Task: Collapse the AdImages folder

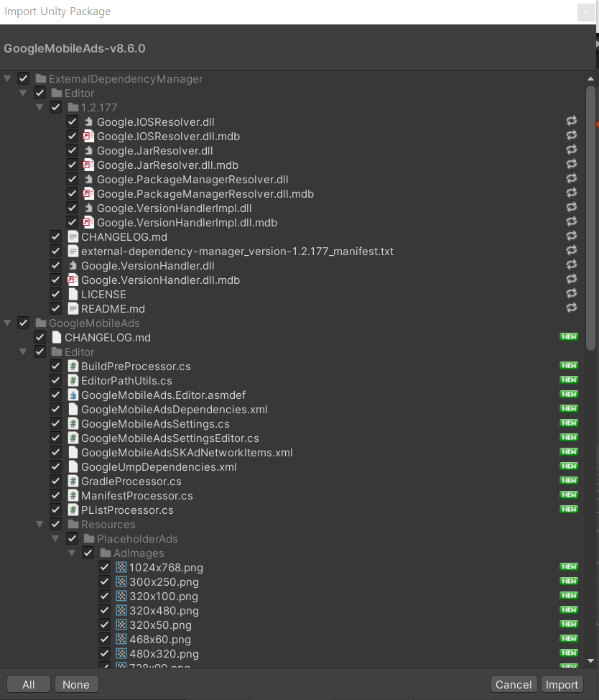Action: (71, 553)
